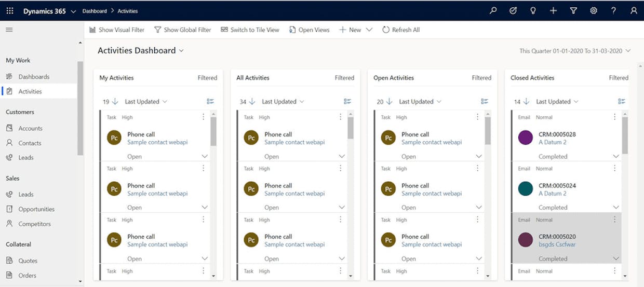This screenshot has height=287, width=644.
Task: Open Last Updated sort dropdown in Open Activities
Action: pyautogui.click(x=420, y=102)
